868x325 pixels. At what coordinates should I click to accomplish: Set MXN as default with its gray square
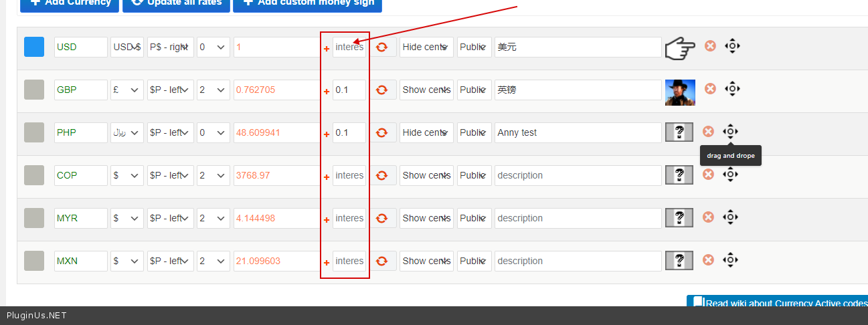coord(34,261)
